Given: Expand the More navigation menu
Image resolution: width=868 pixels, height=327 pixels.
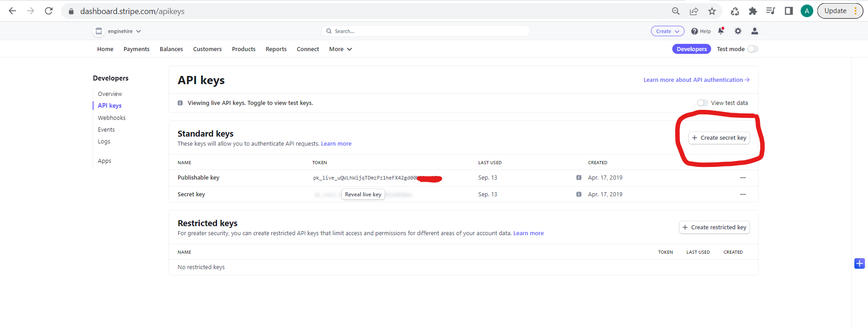Looking at the screenshot, I should pos(340,49).
